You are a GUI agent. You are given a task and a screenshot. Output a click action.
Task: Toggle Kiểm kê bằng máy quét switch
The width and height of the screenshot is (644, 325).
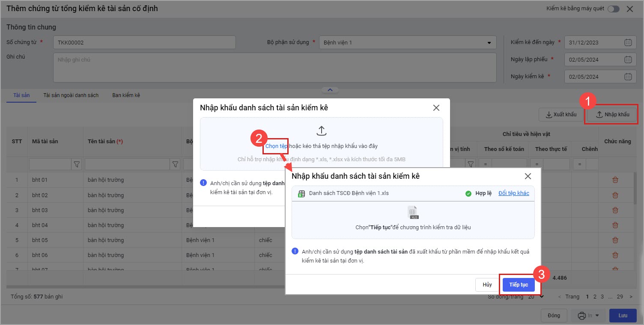614,9
